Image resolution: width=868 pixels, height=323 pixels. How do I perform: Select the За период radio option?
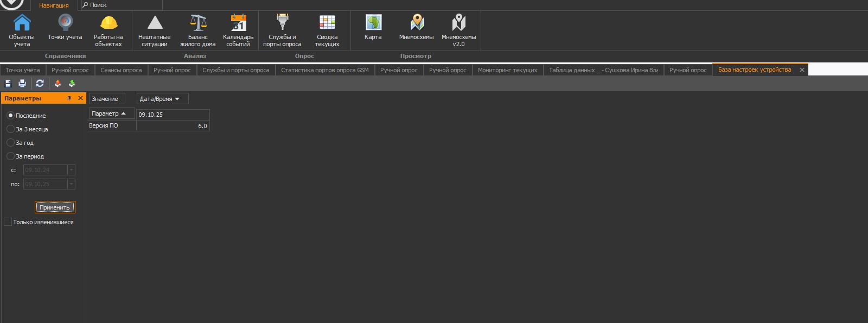click(x=10, y=156)
